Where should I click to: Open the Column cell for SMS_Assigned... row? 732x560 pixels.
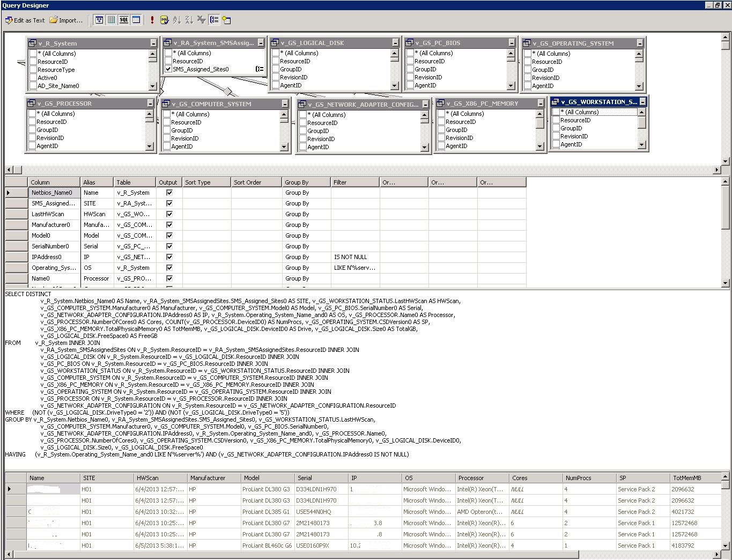tap(54, 203)
